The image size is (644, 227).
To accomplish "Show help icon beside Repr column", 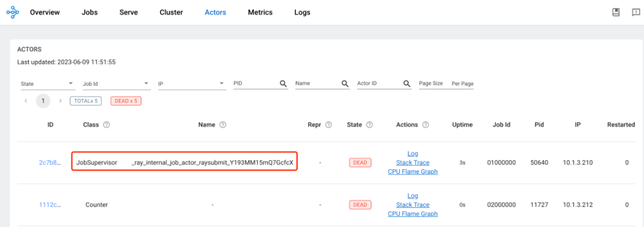I will [x=329, y=125].
